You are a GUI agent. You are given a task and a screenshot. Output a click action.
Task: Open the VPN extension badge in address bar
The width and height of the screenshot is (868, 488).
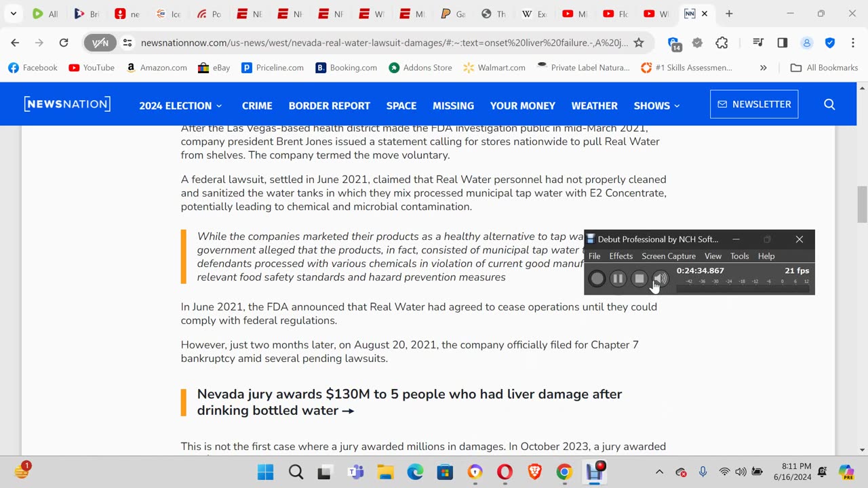pyautogui.click(x=100, y=43)
